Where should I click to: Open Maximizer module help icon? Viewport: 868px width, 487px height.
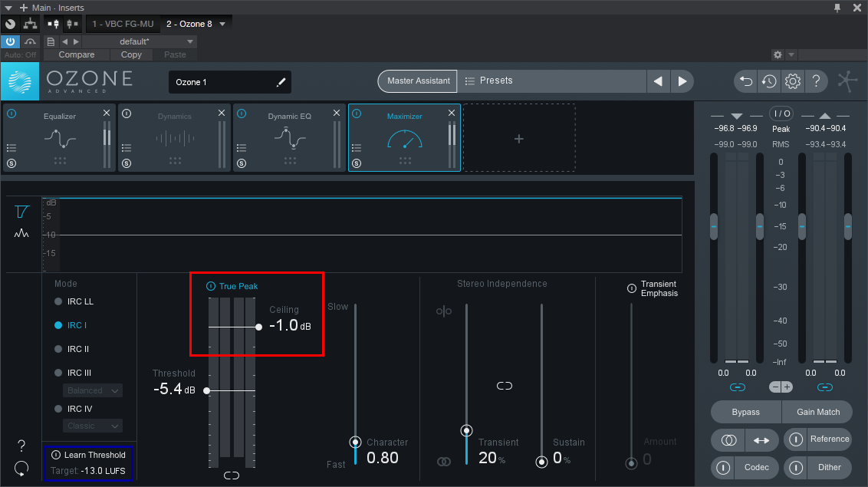click(x=21, y=446)
